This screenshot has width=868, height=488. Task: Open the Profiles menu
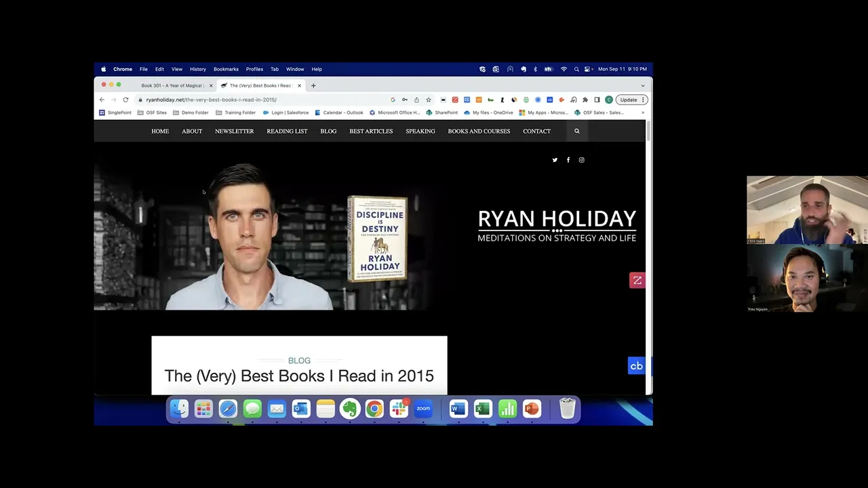254,69
